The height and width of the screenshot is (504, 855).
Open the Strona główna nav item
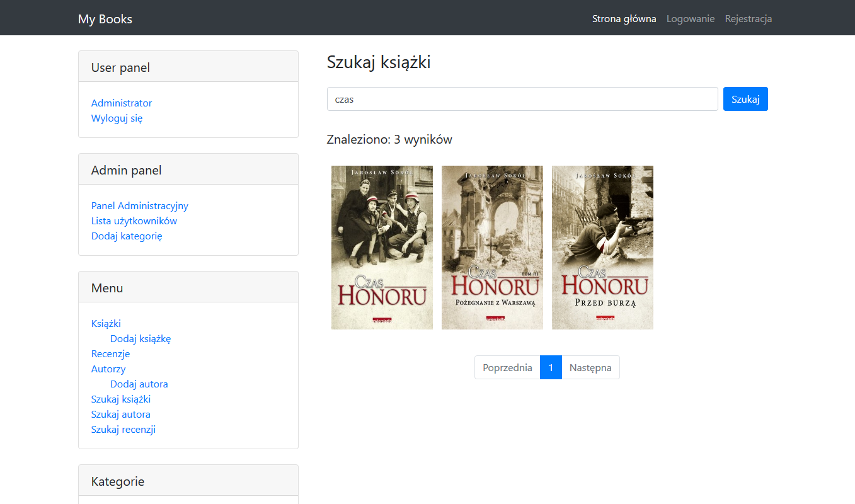pyautogui.click(x=624, y=19)
